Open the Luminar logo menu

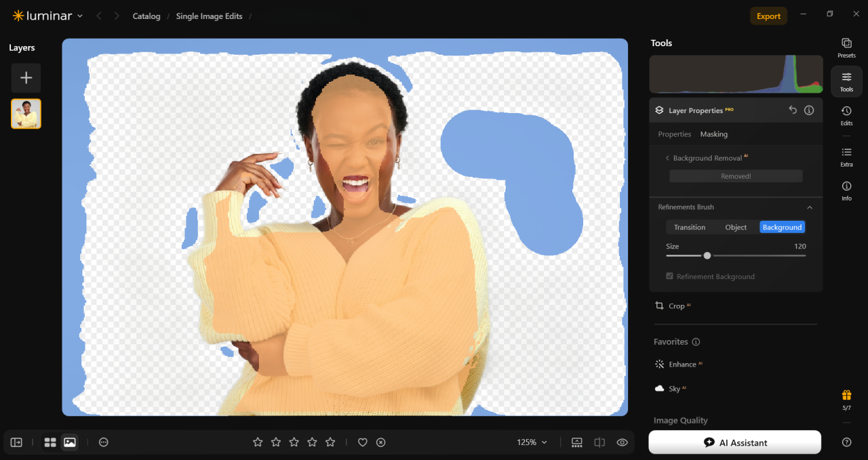(x=47, y=16)
